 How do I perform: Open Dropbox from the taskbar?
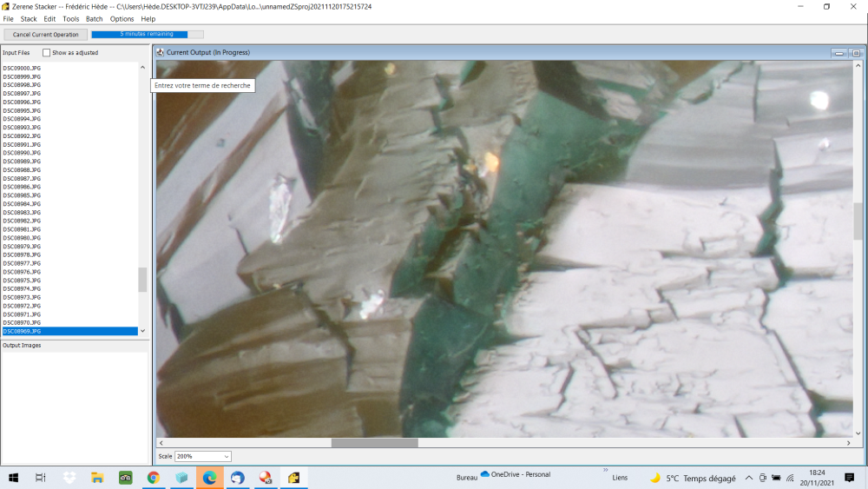tap(69, 478)
